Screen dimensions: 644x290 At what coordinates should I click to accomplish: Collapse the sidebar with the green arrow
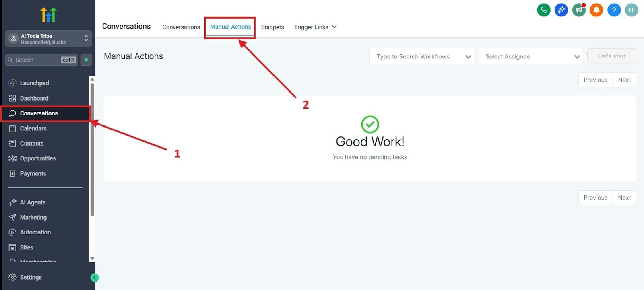95,278
